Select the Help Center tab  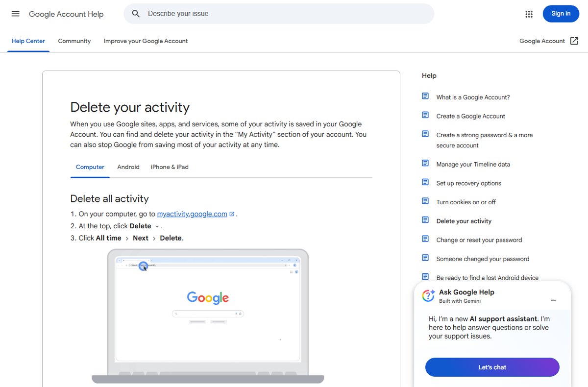click(x=28, y=41)
